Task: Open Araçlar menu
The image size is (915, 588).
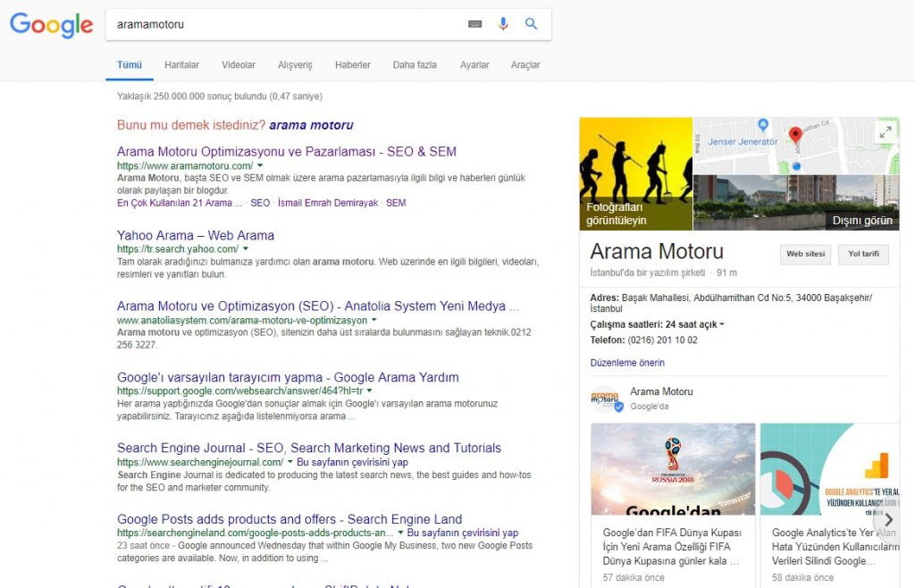Action: [525, 64]
